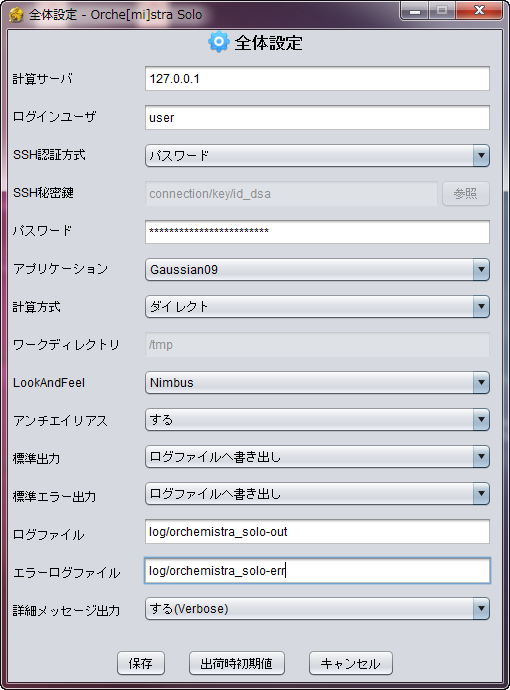510x690 pixels.
Task: Click the ログインユーザ field containing user
Action: click(x=317, y=117)
